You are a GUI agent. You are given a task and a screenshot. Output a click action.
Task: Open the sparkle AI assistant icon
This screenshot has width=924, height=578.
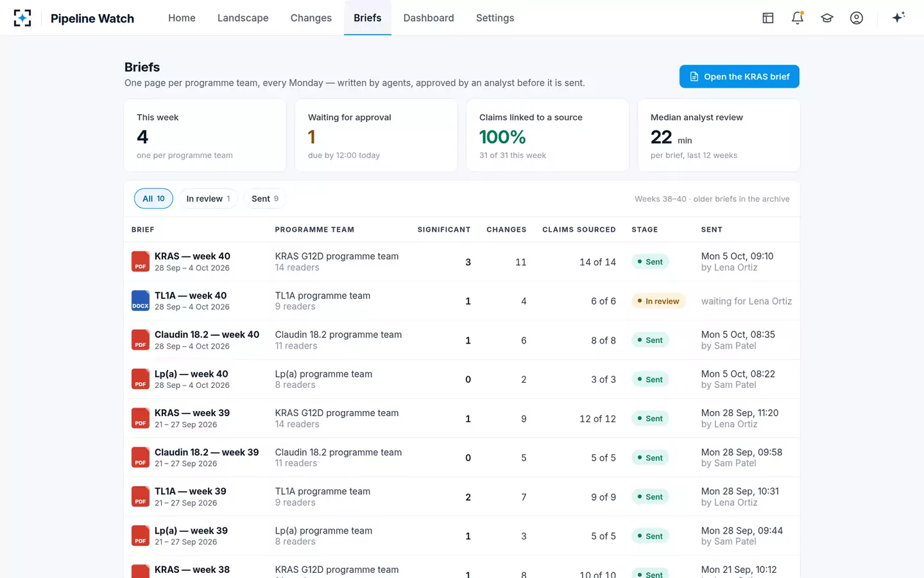pyautogui.click(x=898, y=17)
